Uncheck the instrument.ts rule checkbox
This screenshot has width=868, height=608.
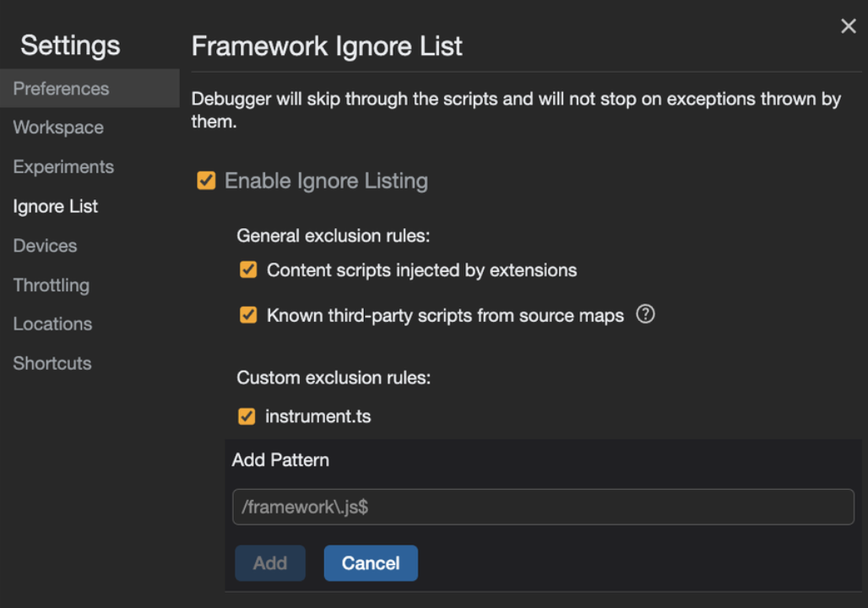[247, 416]
